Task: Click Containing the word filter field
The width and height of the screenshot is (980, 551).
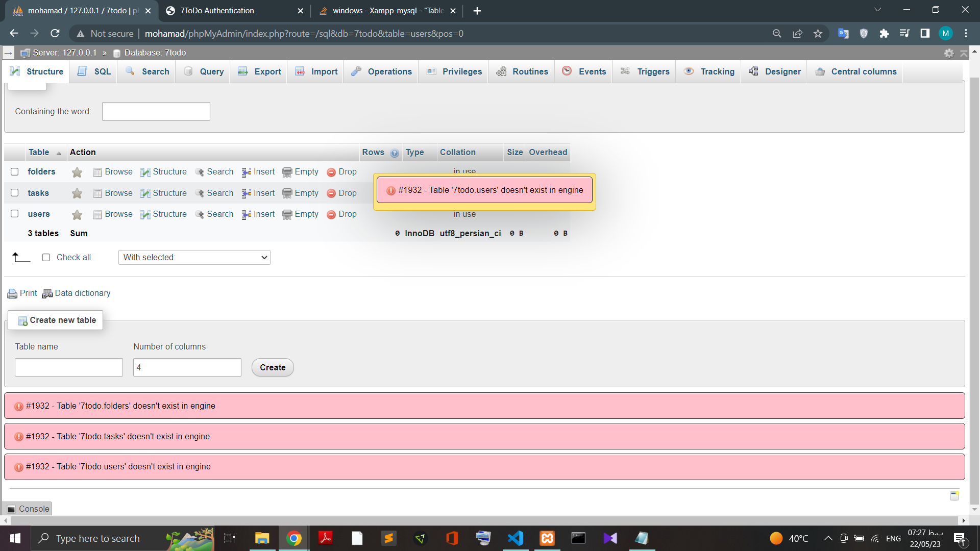Action: 156,112
